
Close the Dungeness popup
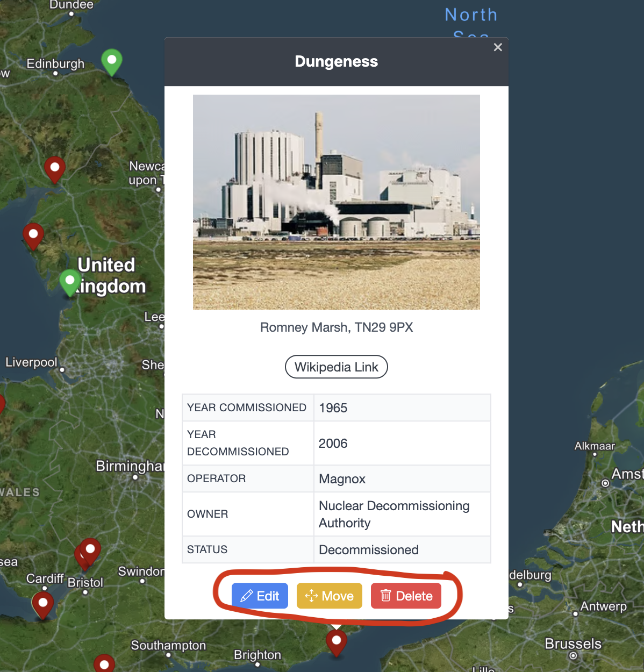[498, 47]
